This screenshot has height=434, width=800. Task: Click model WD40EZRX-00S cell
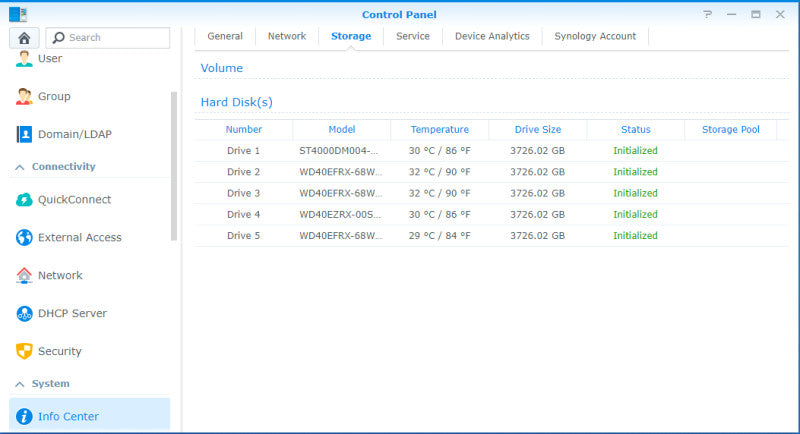(x=341, y=215)
